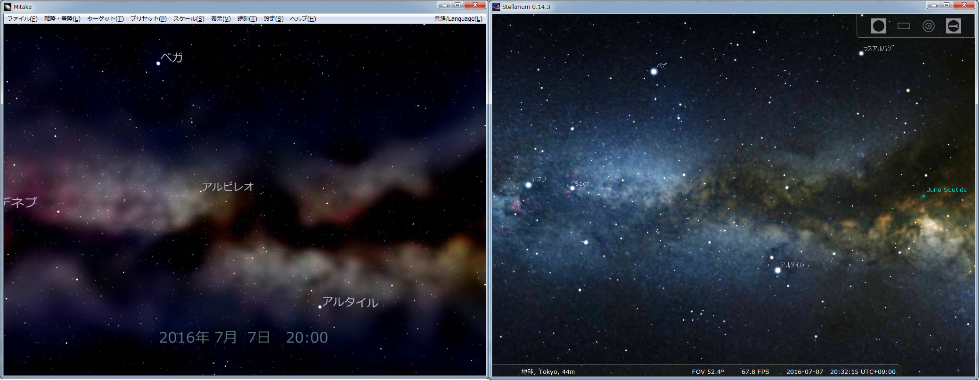The height and width of the screenshot is (380, 980).
Task: Open the 時刻(T) menu in Mitaka
Action: [x=247, y=19]
